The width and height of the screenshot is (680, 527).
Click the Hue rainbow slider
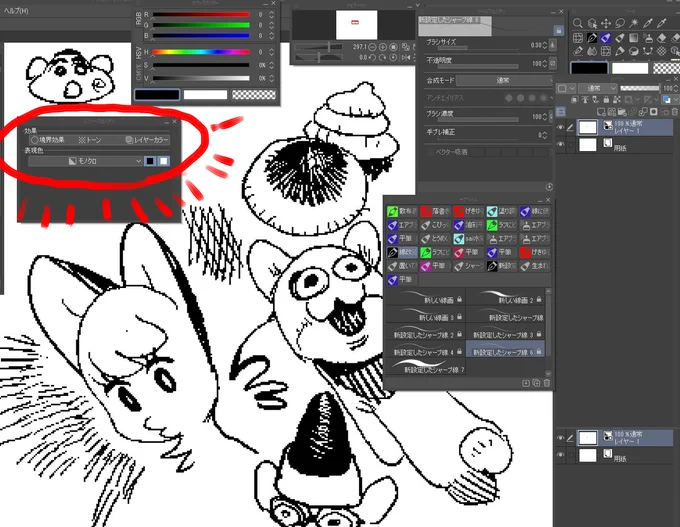point(201,52)
